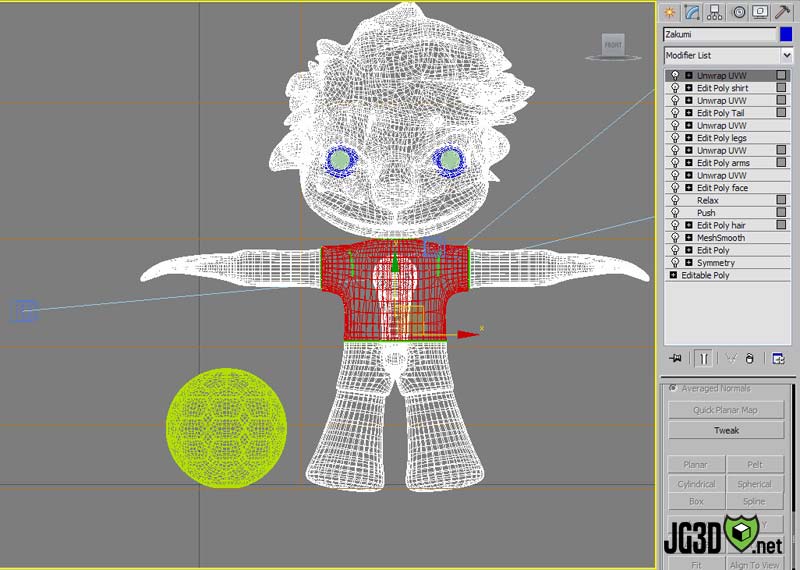Viewport: 800px width, 570px height.
Task: Click the Spherical mapping button
Action: point(755,484)
